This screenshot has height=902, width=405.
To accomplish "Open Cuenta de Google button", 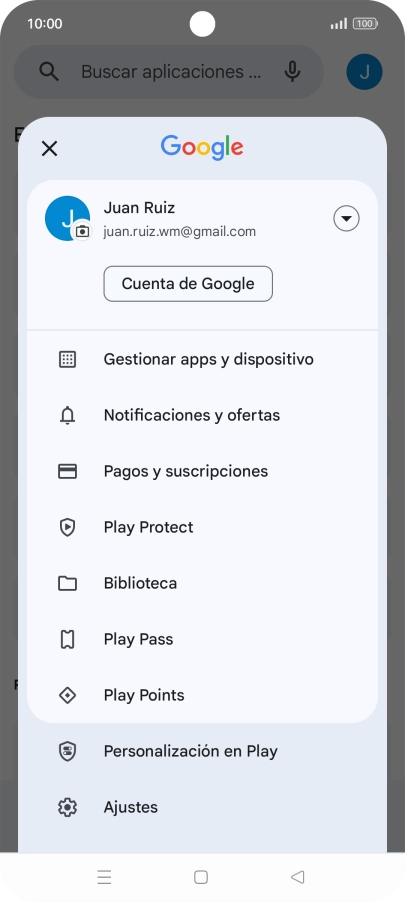I will [x=188, y=284].
